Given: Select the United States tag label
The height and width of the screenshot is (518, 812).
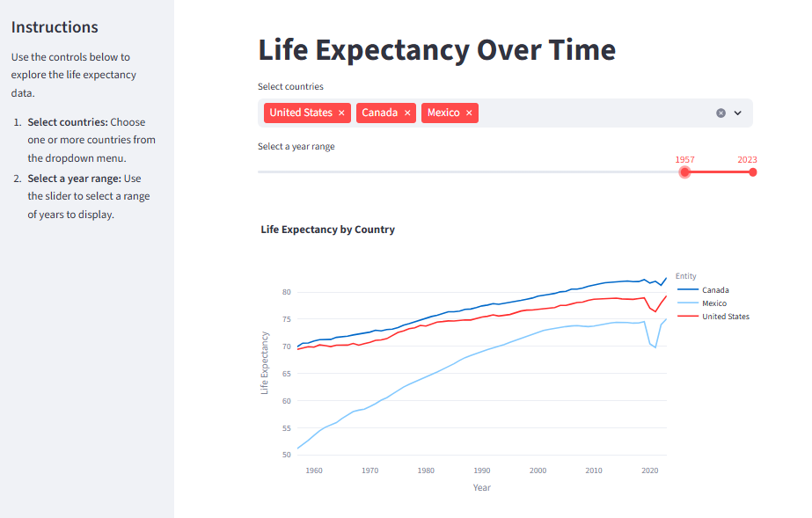Looking at the screenshot, I should pyautogui.click(x=301, y=113).
